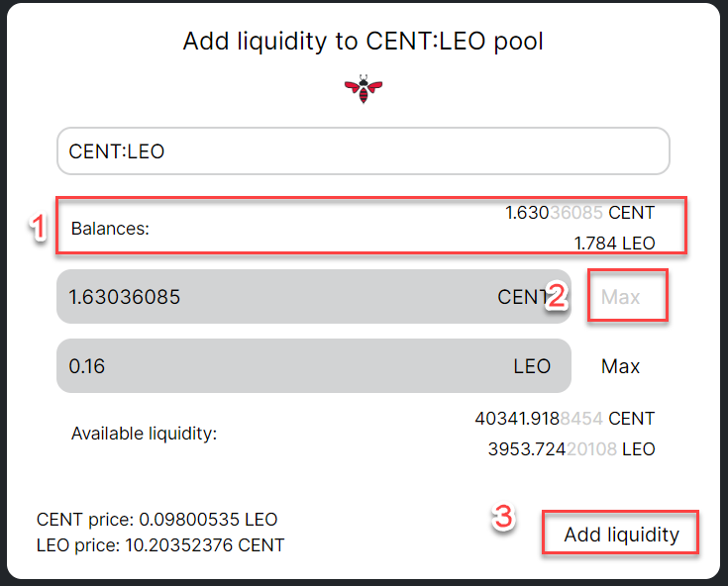Click the Balances label
The width and height of the screenshot is (728, 586).
tap(110, 229)
